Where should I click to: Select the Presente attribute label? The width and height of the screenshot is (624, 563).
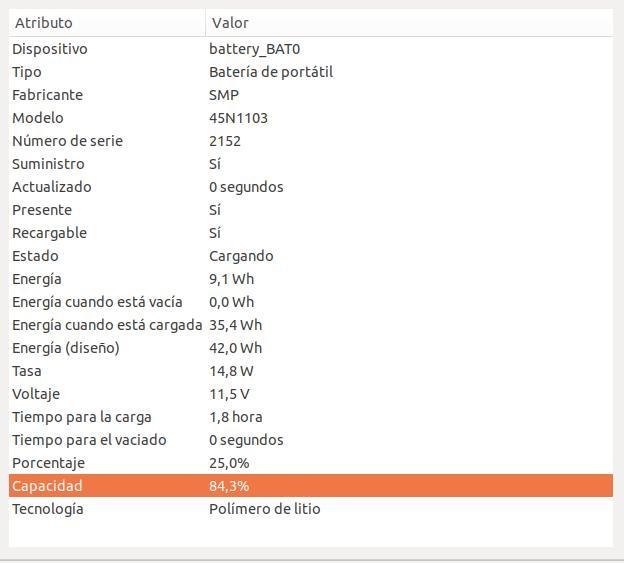[x=42, y=210]
